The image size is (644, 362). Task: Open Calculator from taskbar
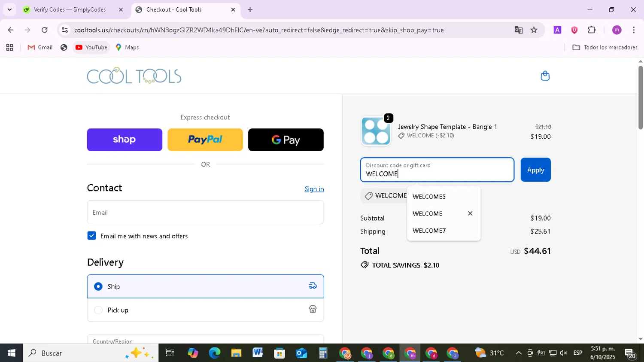tap(323, 353)
